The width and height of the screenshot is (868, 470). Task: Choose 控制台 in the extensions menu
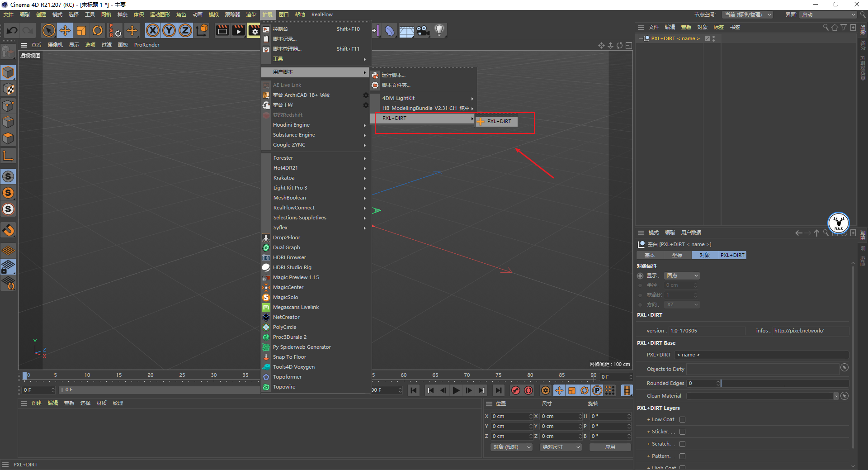point(315,29)
